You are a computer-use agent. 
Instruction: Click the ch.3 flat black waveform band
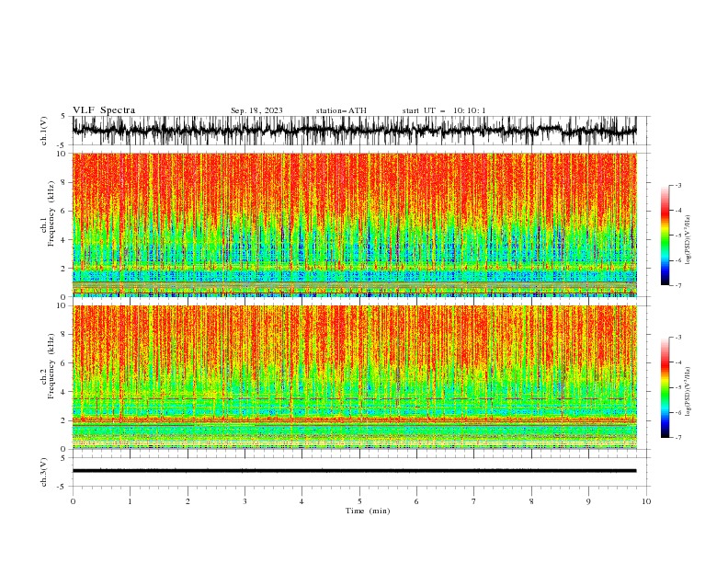pos(354,471)
